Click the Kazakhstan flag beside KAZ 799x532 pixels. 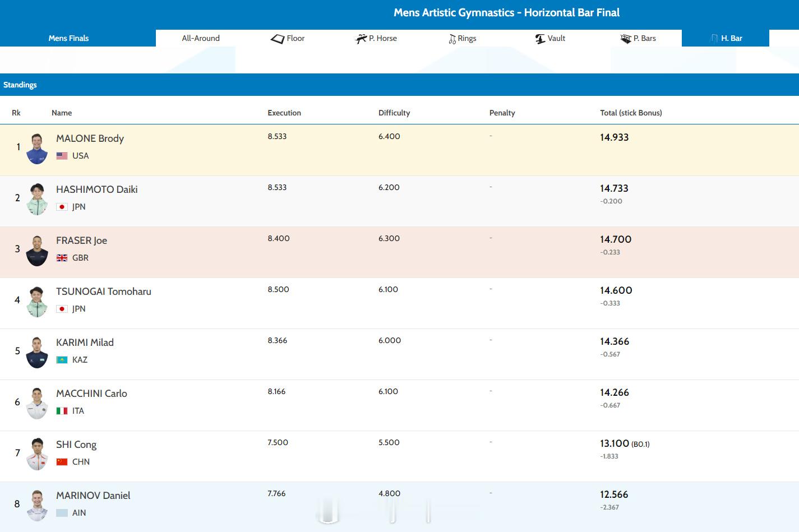(x=62, y=360)
